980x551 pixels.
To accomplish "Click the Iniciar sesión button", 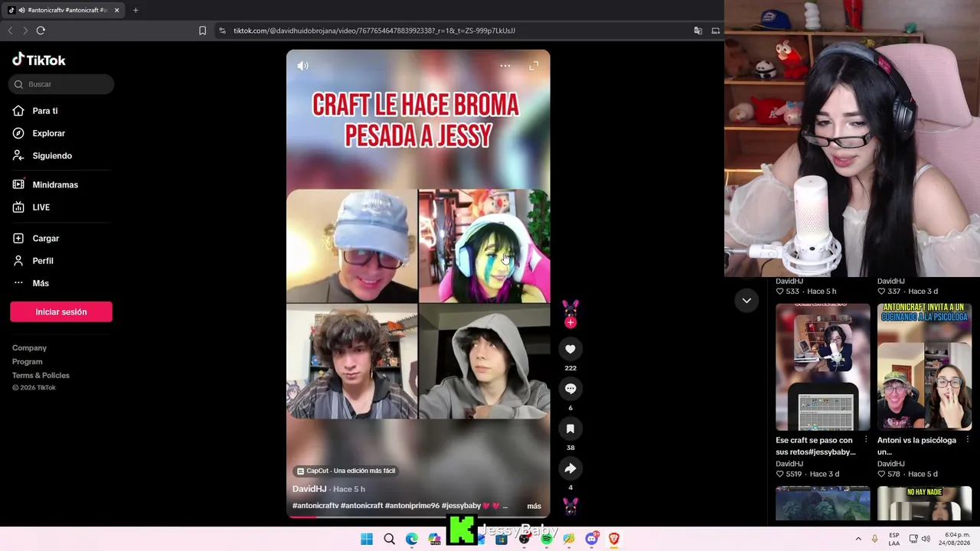I will (61, 311).
